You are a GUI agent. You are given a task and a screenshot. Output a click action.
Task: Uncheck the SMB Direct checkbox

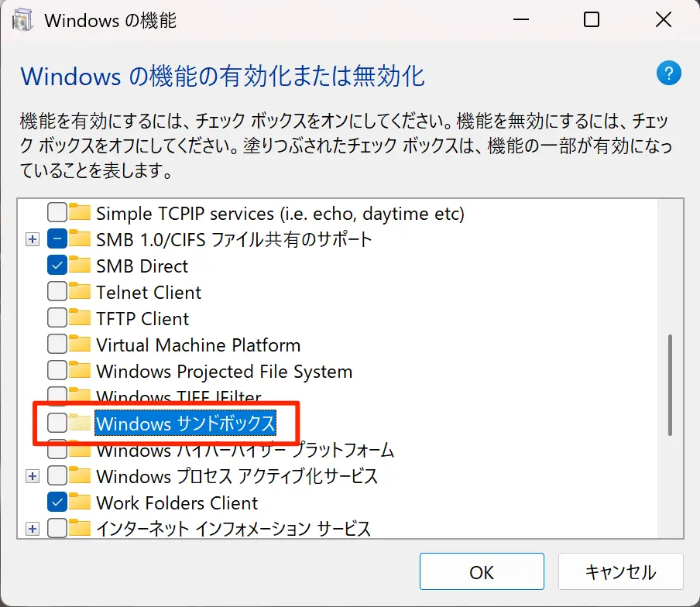coord(57,266)
